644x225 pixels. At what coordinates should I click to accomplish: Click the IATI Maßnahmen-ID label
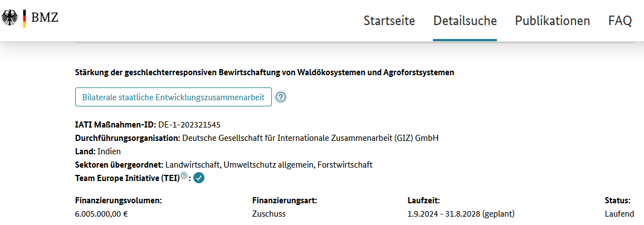click(x=116, y=124)
